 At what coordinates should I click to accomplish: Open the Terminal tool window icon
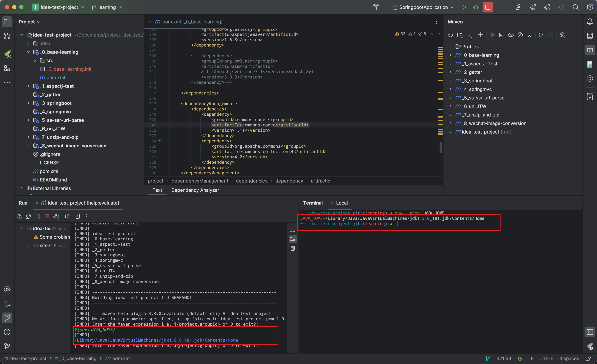tap(590, 332)
